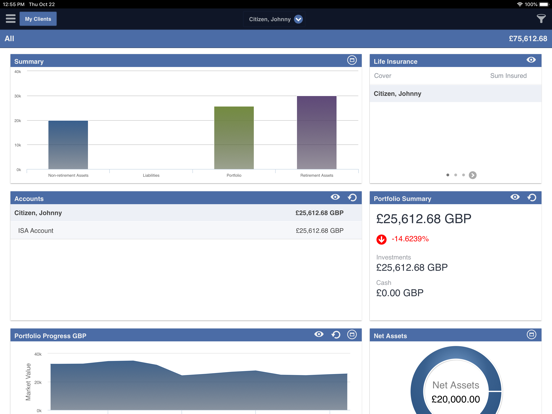Click the Wi-Fi status icon

pos(520,4)
